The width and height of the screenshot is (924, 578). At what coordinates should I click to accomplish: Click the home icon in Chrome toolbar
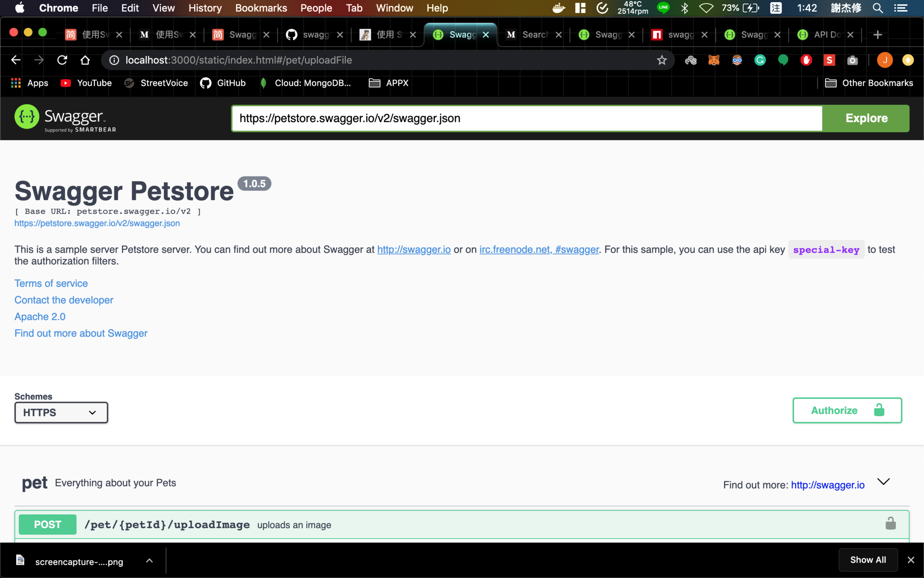(x=85, y=60)
